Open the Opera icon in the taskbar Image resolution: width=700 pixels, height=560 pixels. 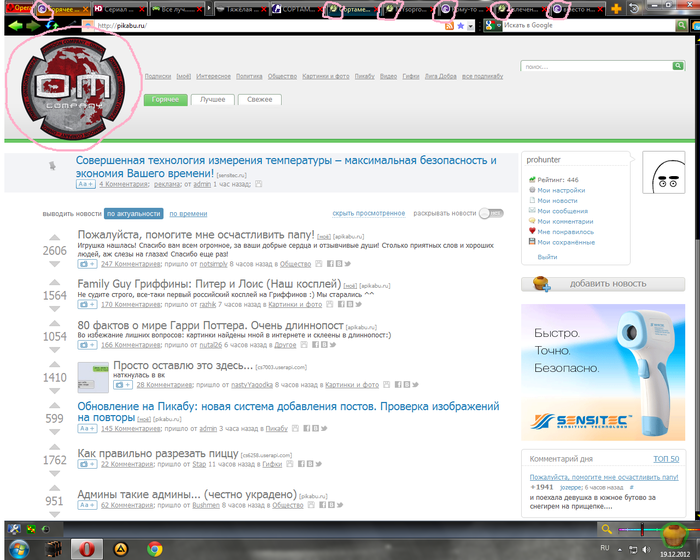click(x=87, y=549)
